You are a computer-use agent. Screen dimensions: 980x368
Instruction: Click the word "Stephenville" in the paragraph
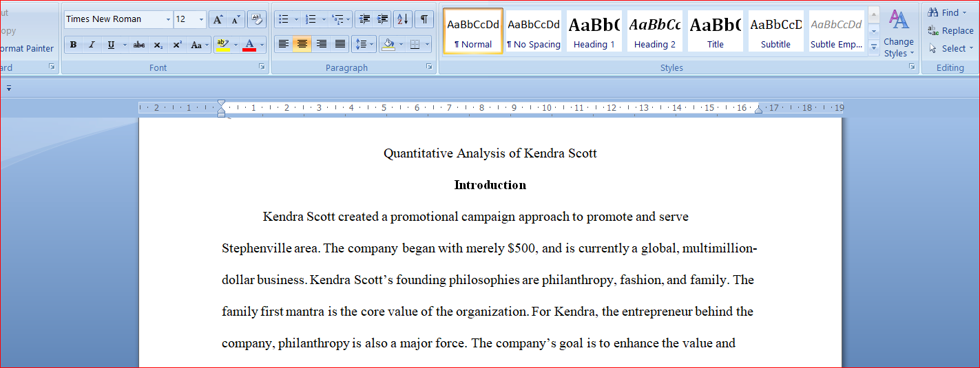(x=257, y=248)
